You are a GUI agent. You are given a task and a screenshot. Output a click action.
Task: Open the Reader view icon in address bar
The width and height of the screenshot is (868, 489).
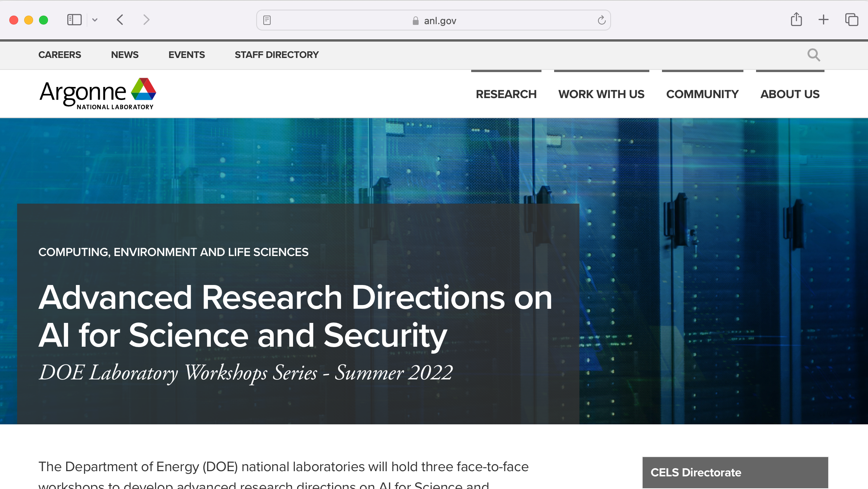coord(267,20)
